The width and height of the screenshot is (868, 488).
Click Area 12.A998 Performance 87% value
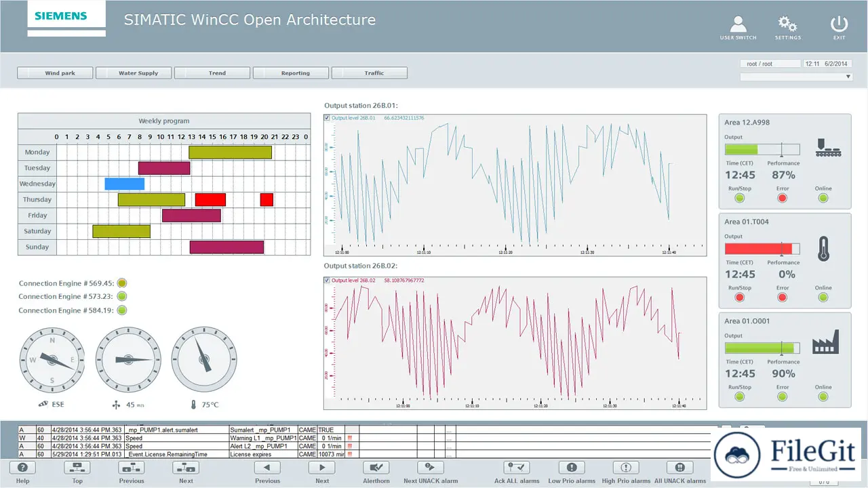click(x=783, y=175)
